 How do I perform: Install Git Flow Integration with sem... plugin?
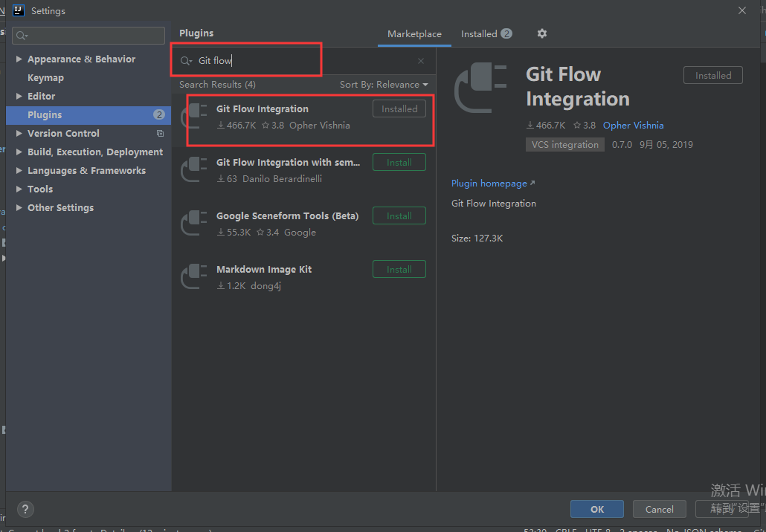[399, 163]
